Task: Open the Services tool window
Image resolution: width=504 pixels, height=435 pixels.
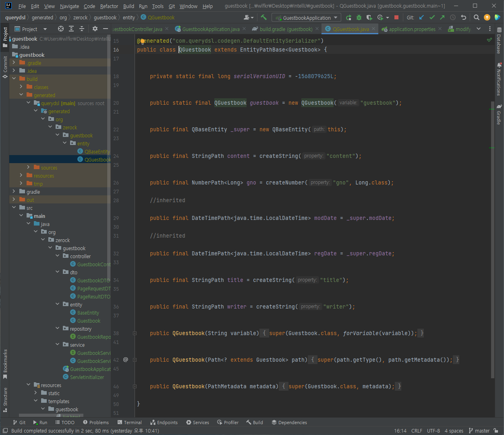Action: point(197,423)
